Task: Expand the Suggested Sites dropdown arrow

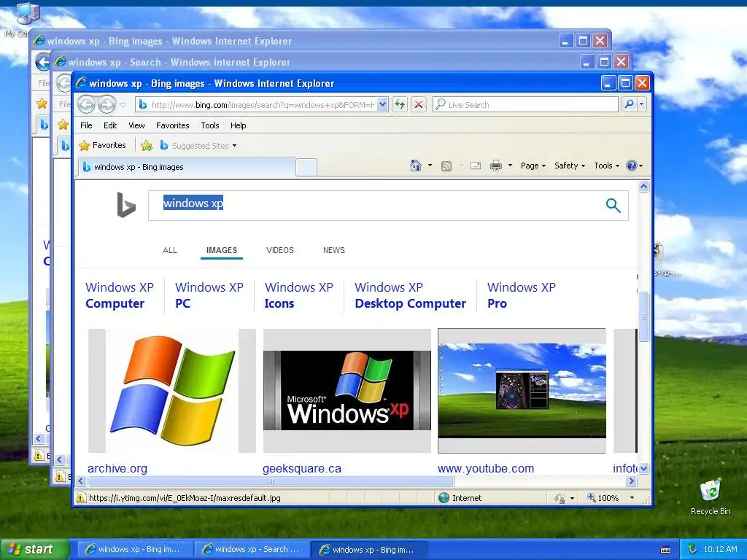Action: coord(234,146)
